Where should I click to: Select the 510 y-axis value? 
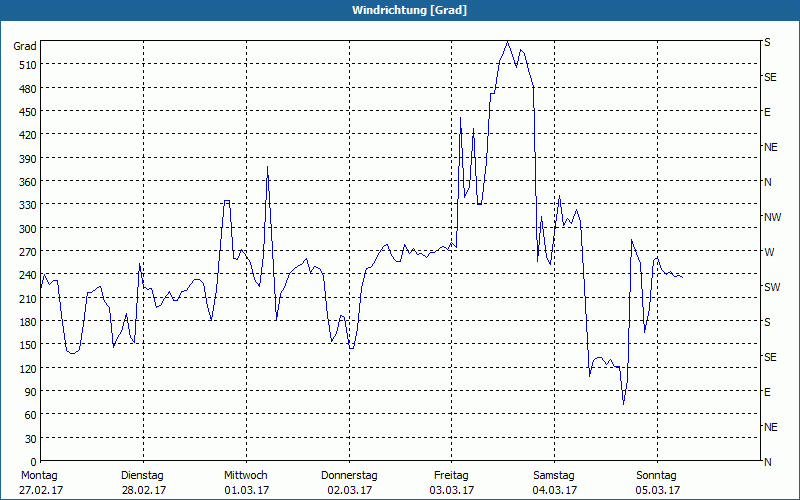coord(28,65)
